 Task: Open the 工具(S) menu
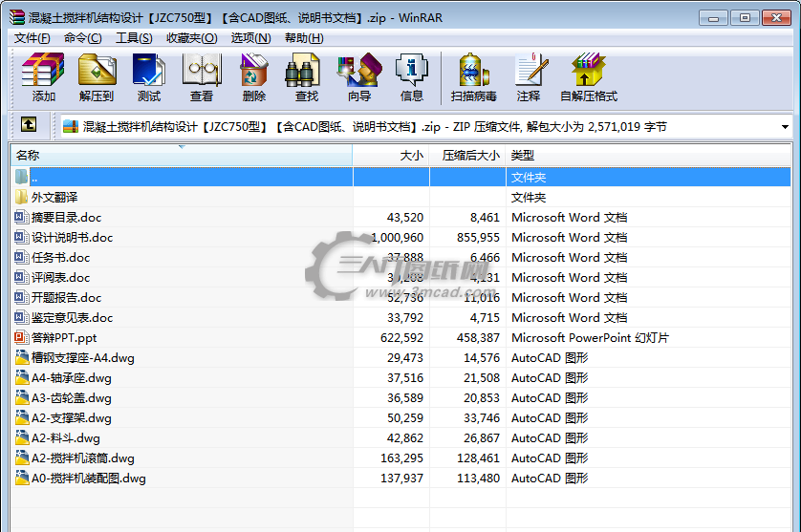(x=134, y=38)
